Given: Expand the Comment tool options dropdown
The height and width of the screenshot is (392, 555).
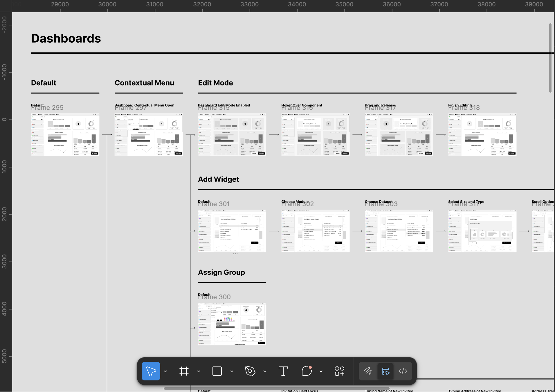Looking at the screenshot, I should pyautogui.click(x=321, y=371).
